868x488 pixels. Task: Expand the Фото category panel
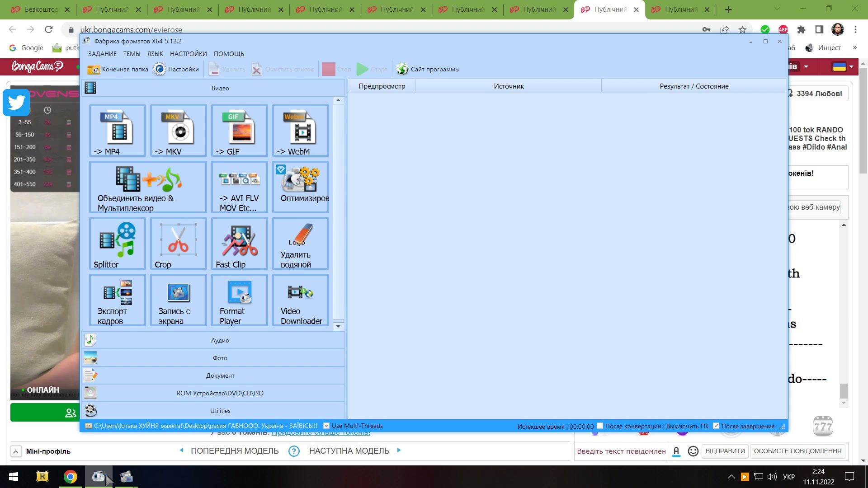click(x=220, y=358)
